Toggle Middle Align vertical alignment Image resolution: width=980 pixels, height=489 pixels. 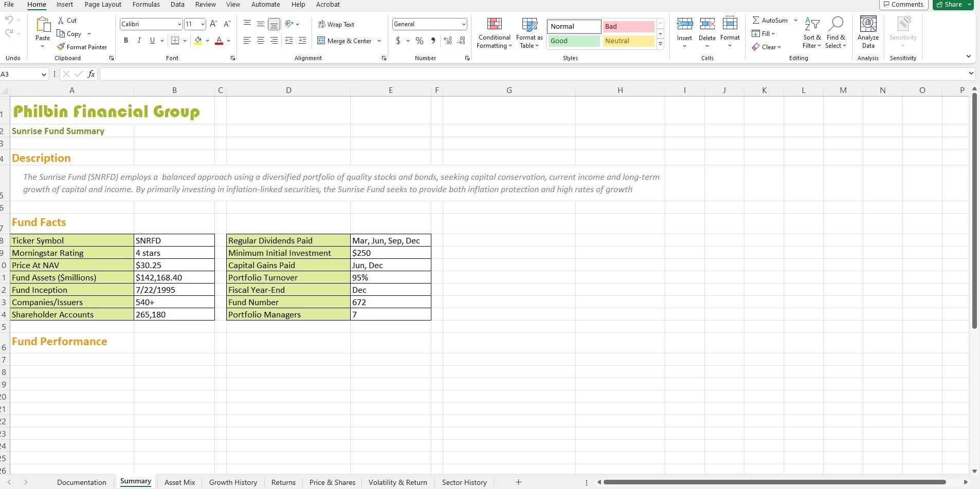coord(261,24)
